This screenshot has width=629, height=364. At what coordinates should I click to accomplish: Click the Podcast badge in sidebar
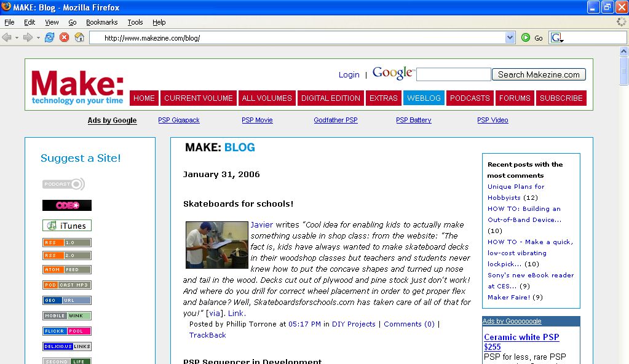pyautogui.click(x=64, y=184)
